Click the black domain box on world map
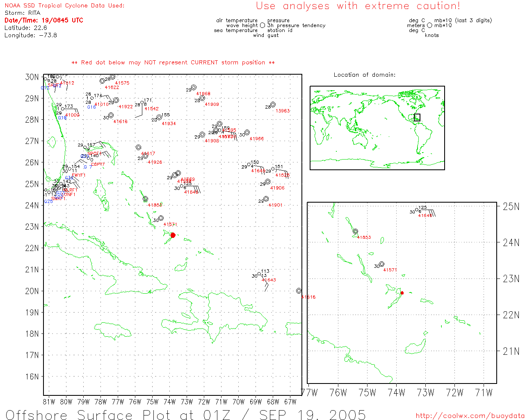This screenshot has width=525, height=420. [x=417, y=117]
